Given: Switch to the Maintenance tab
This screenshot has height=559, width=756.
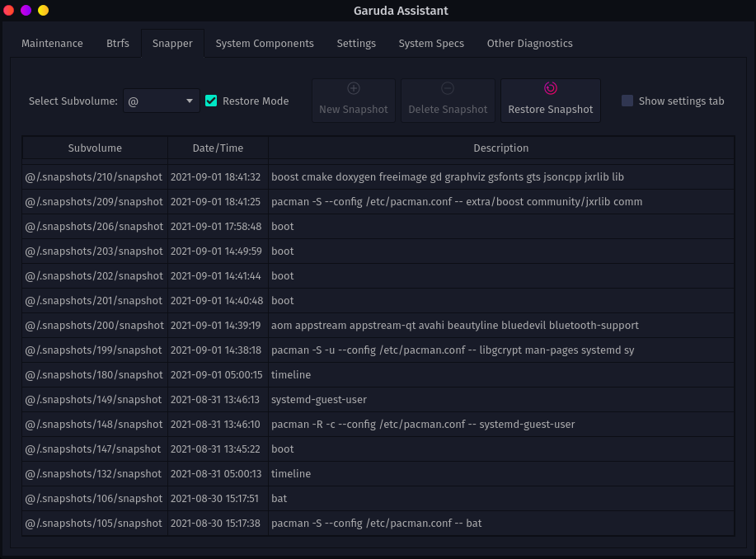Looking at the screenshot, I should (x=52, y=43).
